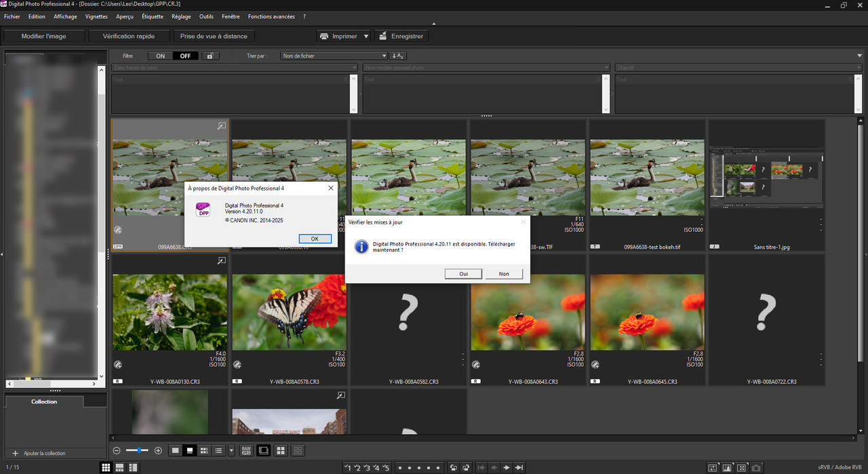Open the navigator palette icon

(713, 467)
